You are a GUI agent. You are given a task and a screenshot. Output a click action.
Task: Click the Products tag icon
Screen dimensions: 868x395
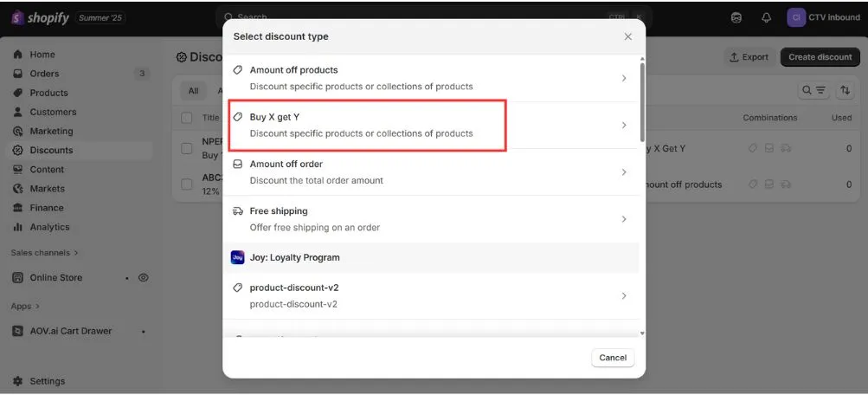click(17, 93)
